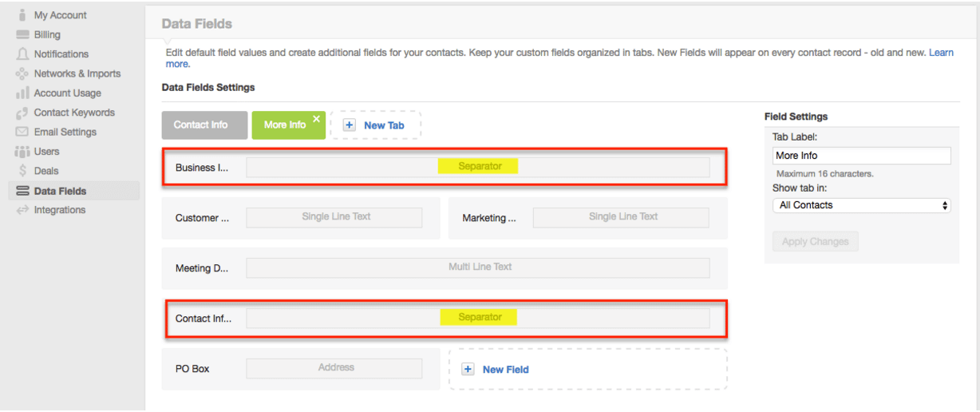The image size is (980, 412).
Task: Click the Billing card icon
Action: click(x=22, y=35)
